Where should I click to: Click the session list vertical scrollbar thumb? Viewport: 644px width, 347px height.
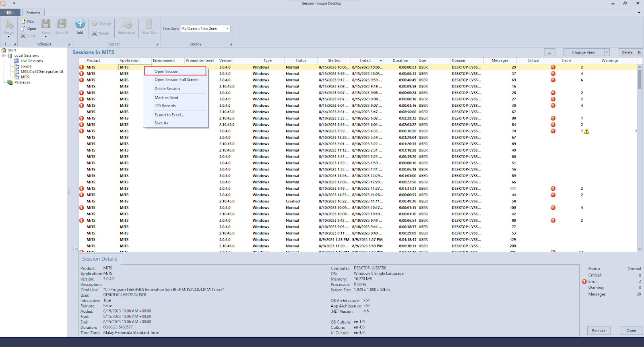pos(640,79)
